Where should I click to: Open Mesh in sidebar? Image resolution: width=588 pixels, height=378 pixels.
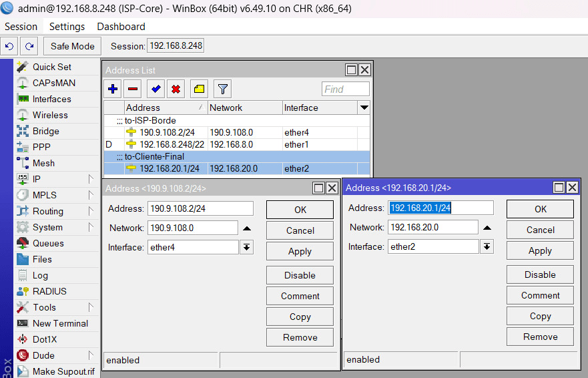coord(57,163)
